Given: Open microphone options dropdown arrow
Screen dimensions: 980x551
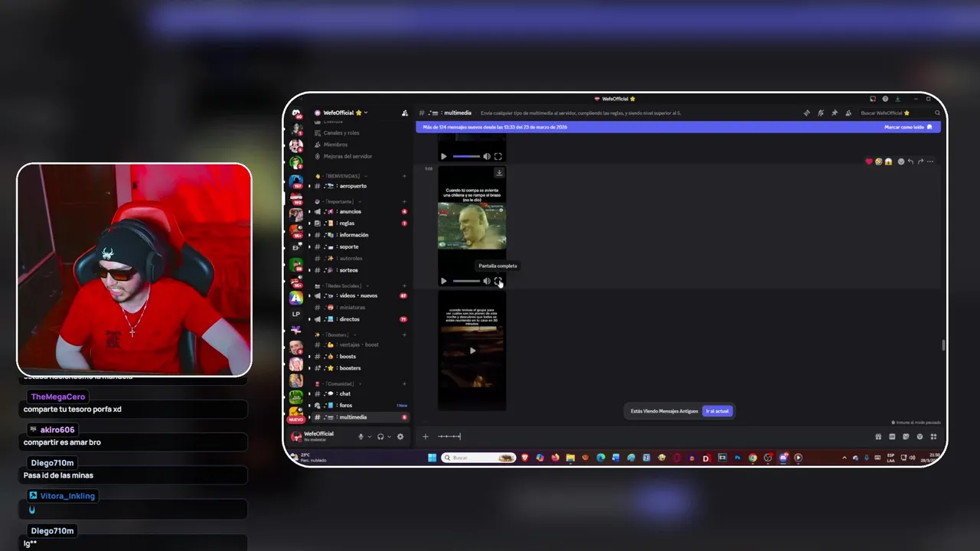Looking at the screenshot, I should coord(370,436).
